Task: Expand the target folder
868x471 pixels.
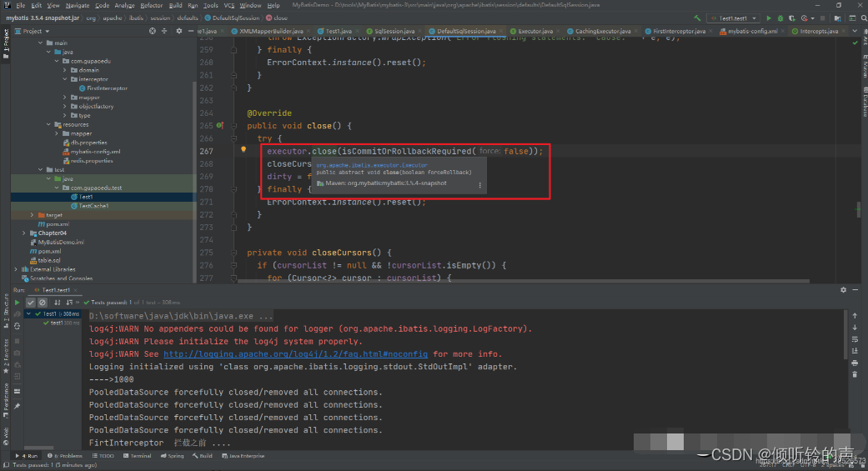Action: pos(33,215)
